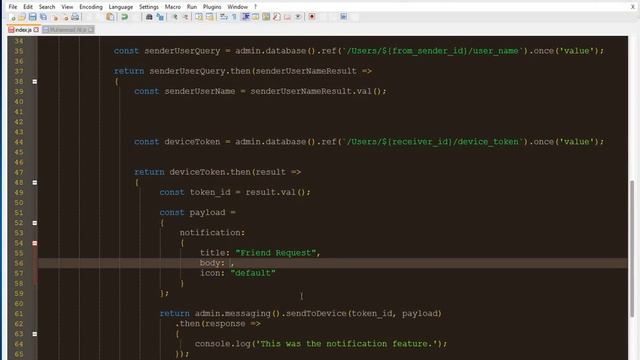
Task: Click the "default" icon string
Action: [253, 273]
